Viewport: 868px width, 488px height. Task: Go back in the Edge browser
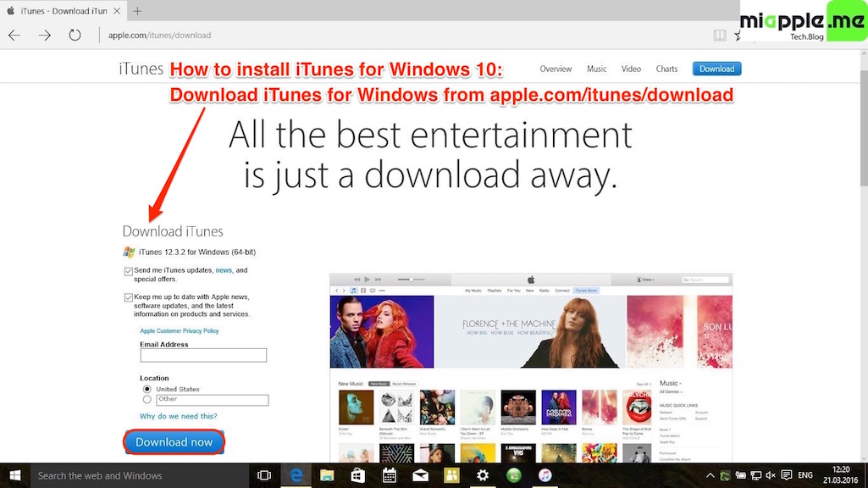[14, 35]
